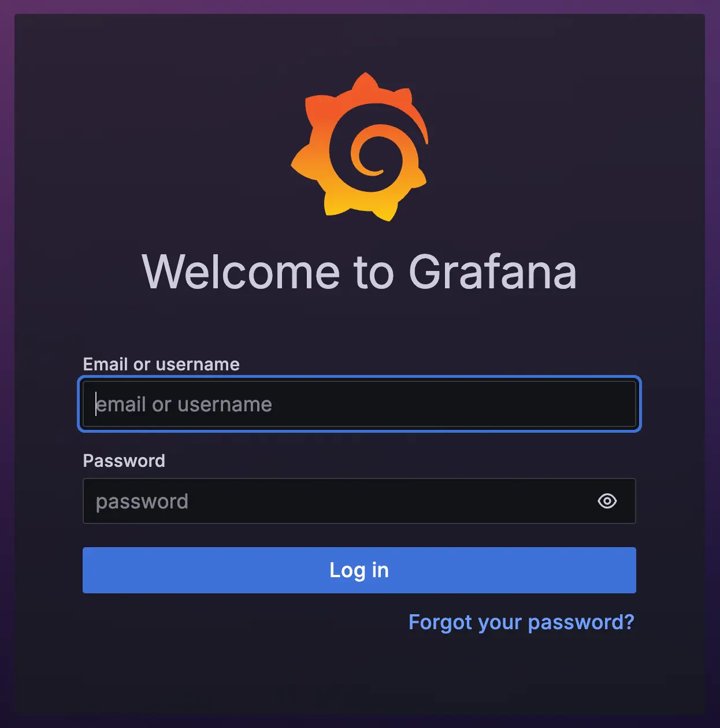Toggle password visibility eye icon
This screenshot has height=728, width=720.
click(607, 501)
